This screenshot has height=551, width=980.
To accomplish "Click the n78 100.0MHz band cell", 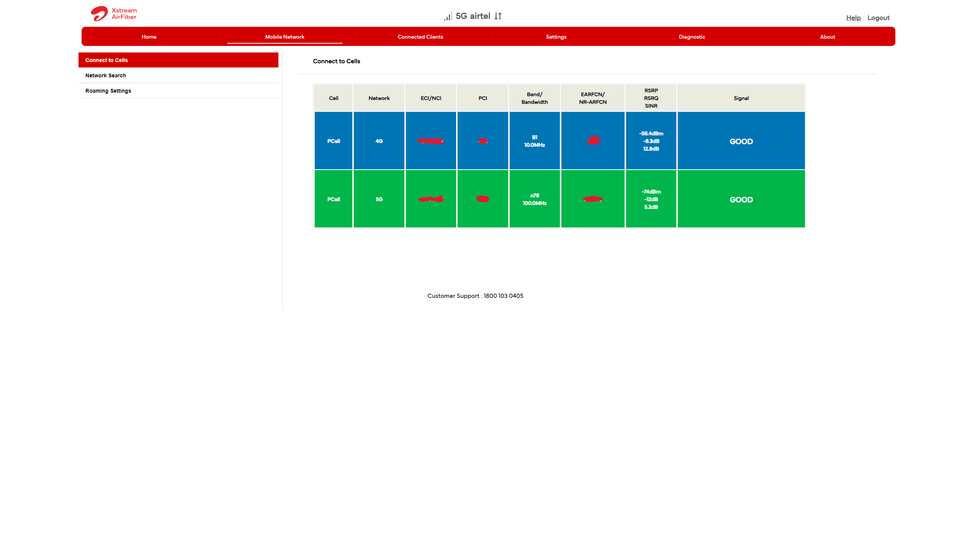I will [x=534, y=199].
